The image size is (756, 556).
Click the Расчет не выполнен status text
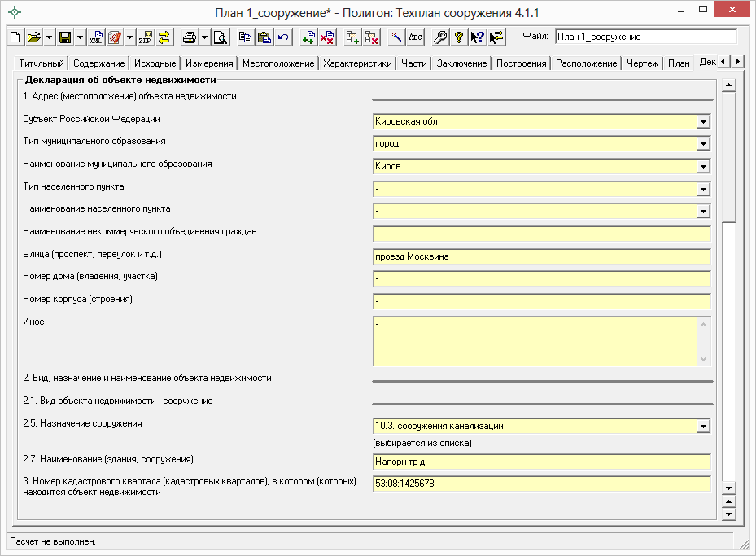(x=53, y=541)
